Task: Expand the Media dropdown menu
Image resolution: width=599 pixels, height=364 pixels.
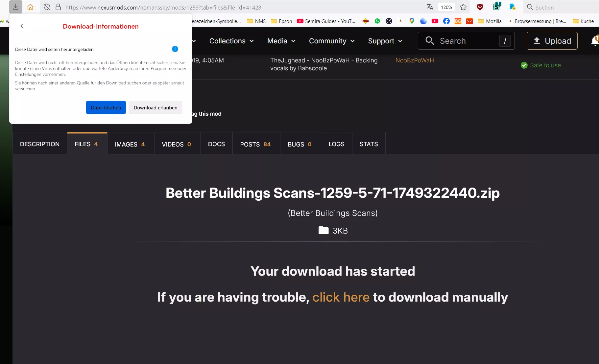Action: (x=281, y=41)
